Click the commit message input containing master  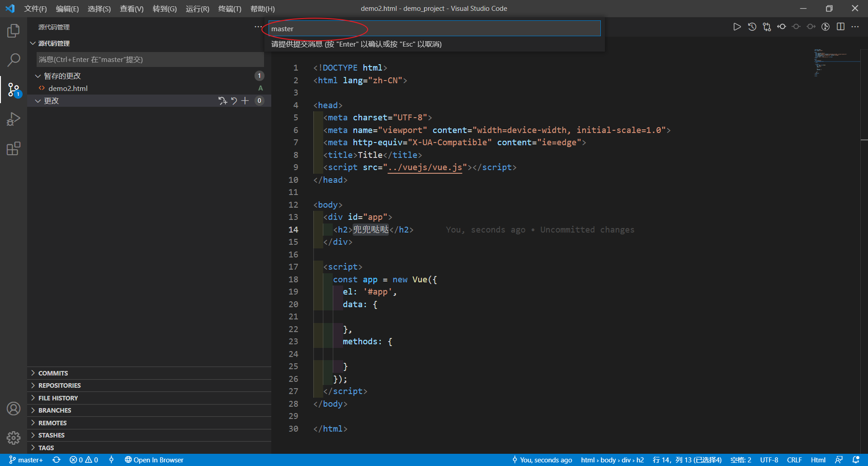coord(434,29)
